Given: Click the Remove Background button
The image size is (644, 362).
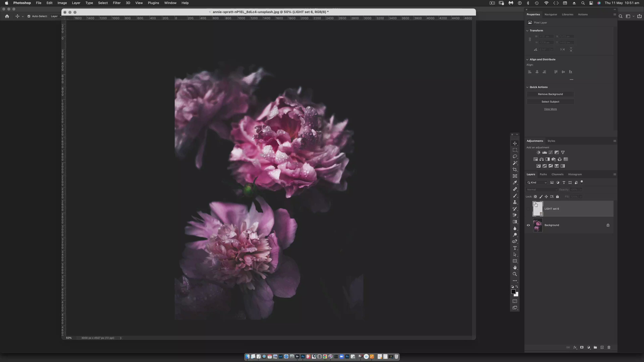Looking at the screenshot, I should 550,94.
